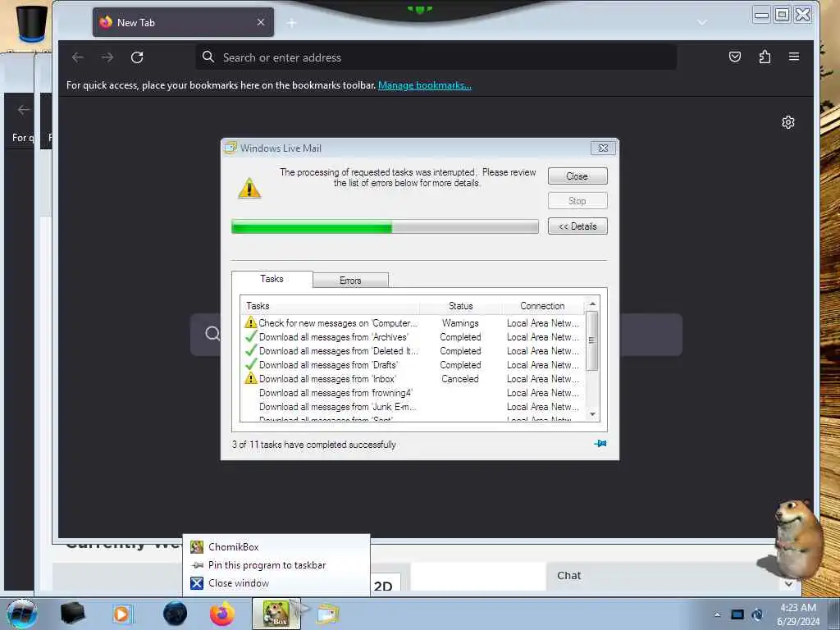The image size is (840, 630).
Task: Select the download 'Drafts' task row
Action: click(x=413, y=365)
